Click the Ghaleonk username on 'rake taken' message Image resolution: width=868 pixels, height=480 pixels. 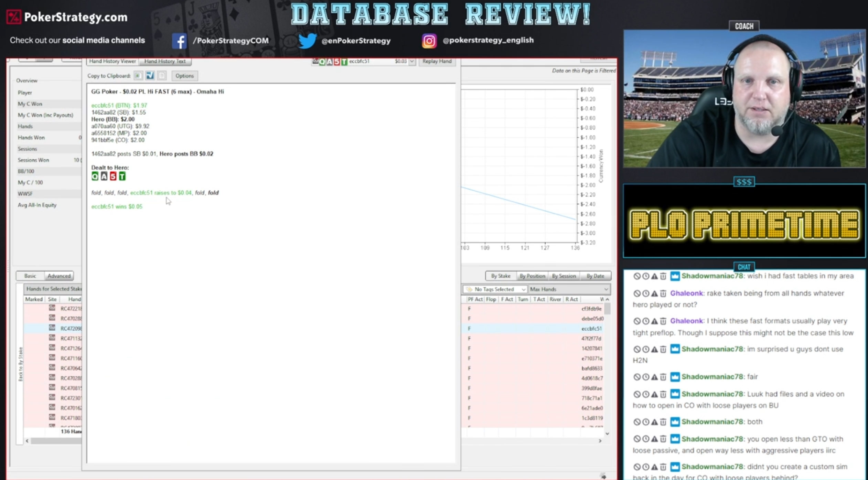(x=686, y=294)
